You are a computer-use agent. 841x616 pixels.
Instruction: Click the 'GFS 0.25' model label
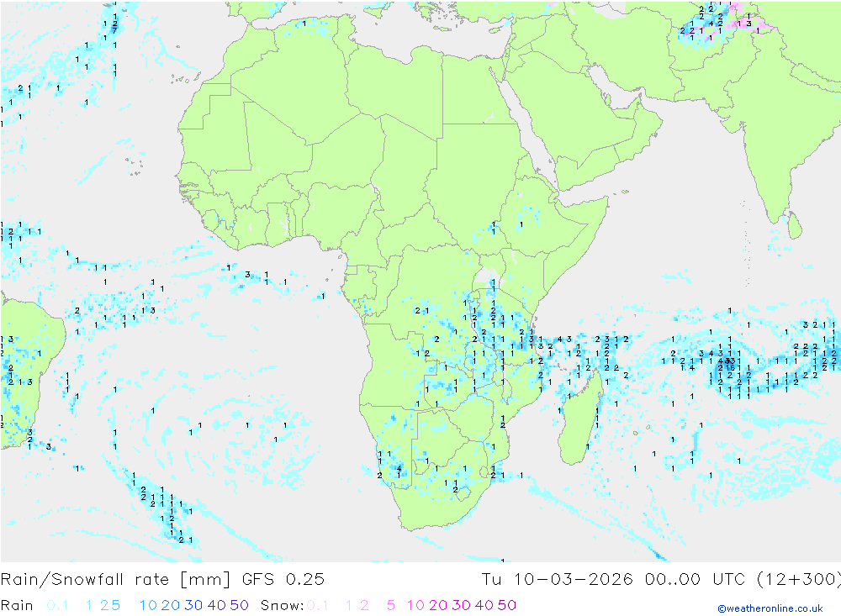click(x=283, y=580)
